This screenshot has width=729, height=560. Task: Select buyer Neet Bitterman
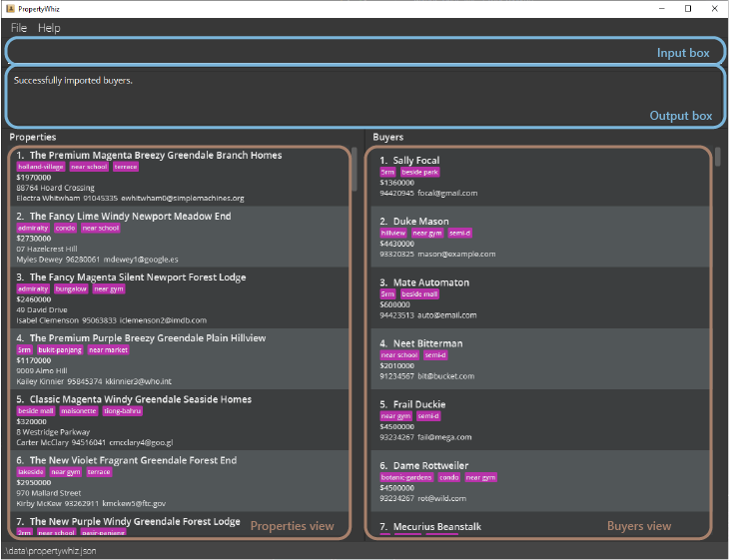pos(540,358)
